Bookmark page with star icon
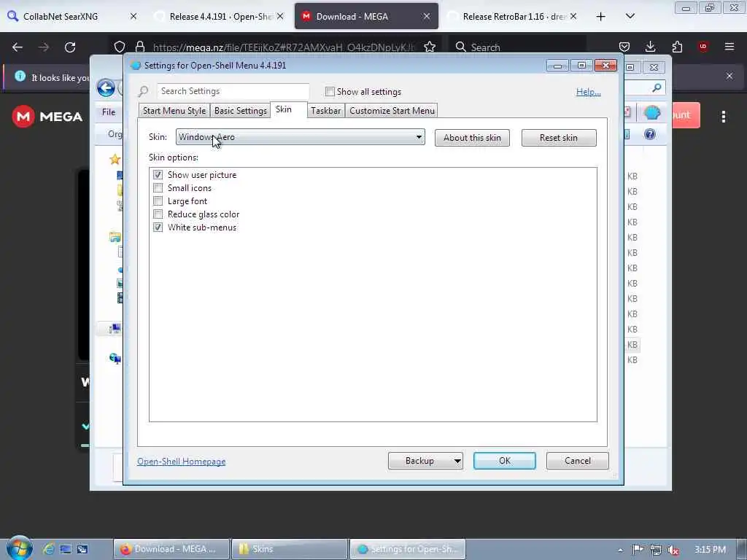Viewport: 747px width, 560px height. tap(429, 47)
